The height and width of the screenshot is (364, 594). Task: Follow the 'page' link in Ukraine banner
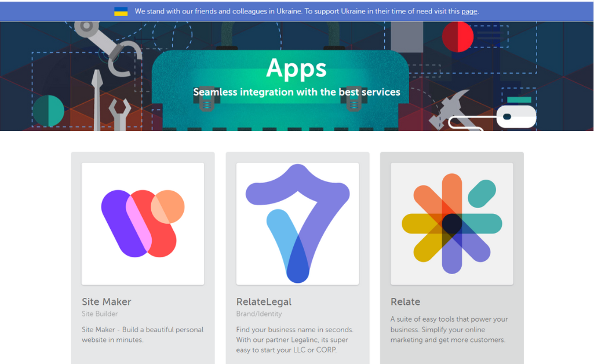click(469, 12)
